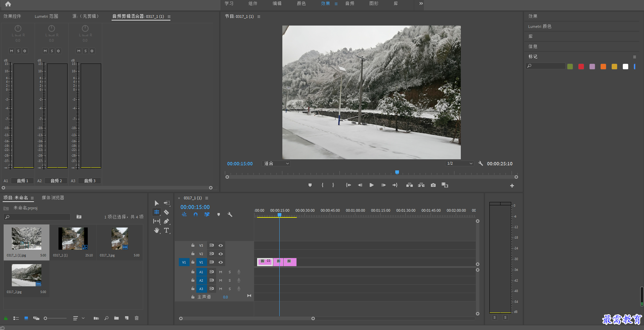Select the Slip tool
Image resolution: width=644 pixels, height=330 pixels.
(157, 221)
